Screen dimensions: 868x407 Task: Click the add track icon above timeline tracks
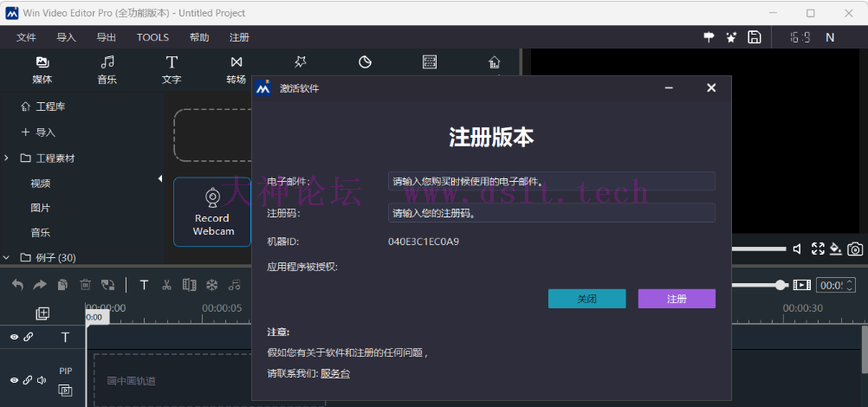coord(42,313)
